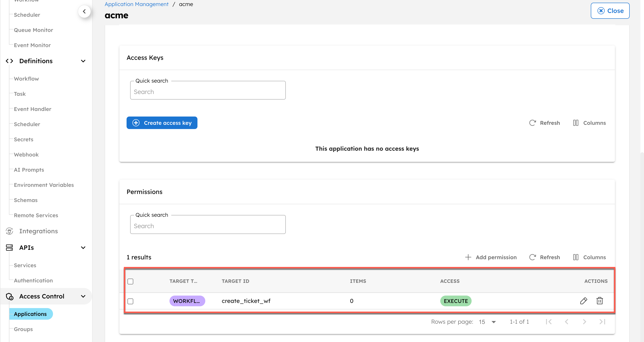Viewport: 644px width, 342px height.
Task: Switch to the Groups section
Action: point(23,329)
